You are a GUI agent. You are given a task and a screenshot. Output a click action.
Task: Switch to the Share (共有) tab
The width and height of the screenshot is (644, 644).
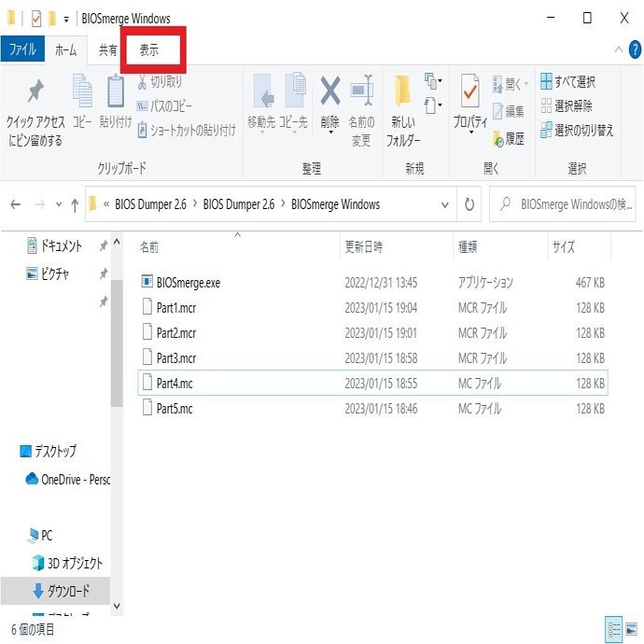(107, 49)
